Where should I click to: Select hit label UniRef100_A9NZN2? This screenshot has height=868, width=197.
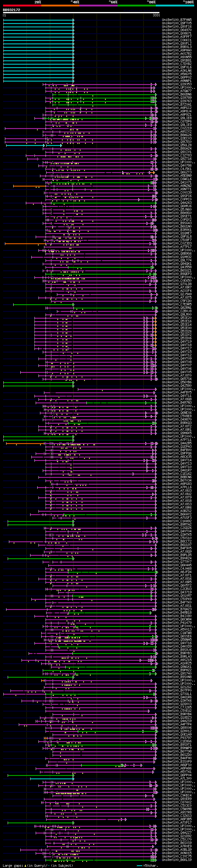tap(177, 186)
